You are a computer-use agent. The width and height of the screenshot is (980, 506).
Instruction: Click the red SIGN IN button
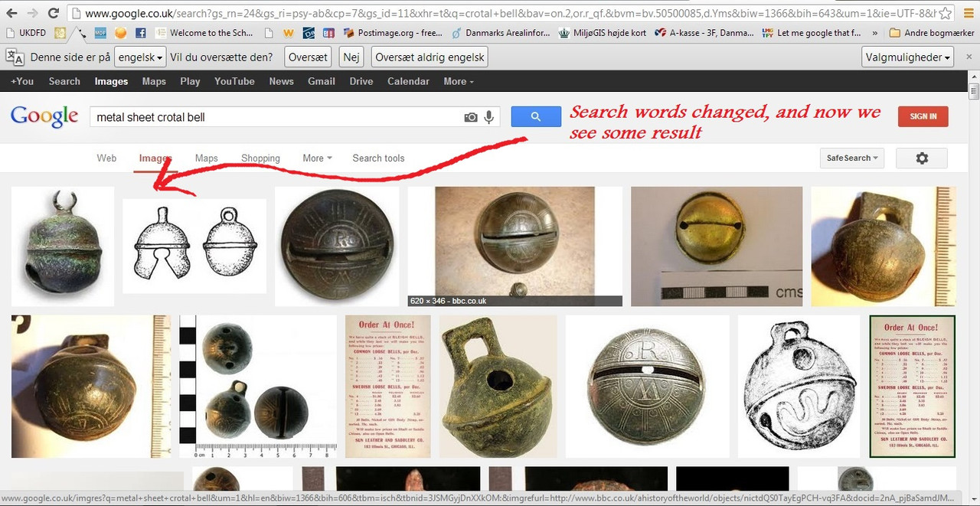(x=923, y=116)
